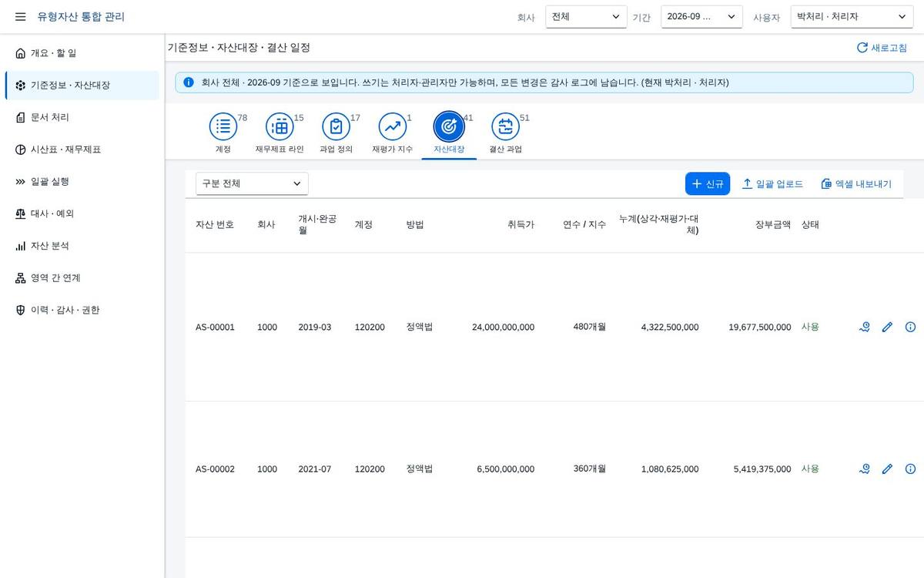
Task: Click first action icon in AS-00001 row
Action: [865, 328]
